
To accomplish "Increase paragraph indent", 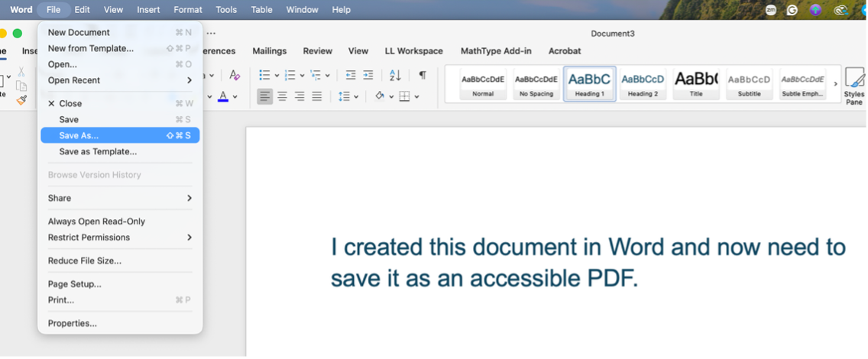I will click(368, 75).
